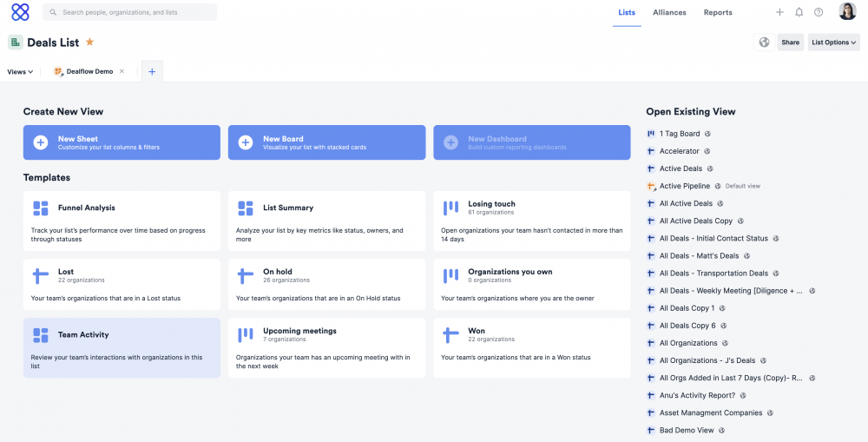
Task: Open the help question mark icon
Action: pyautogui.click(x=818, y=12)
